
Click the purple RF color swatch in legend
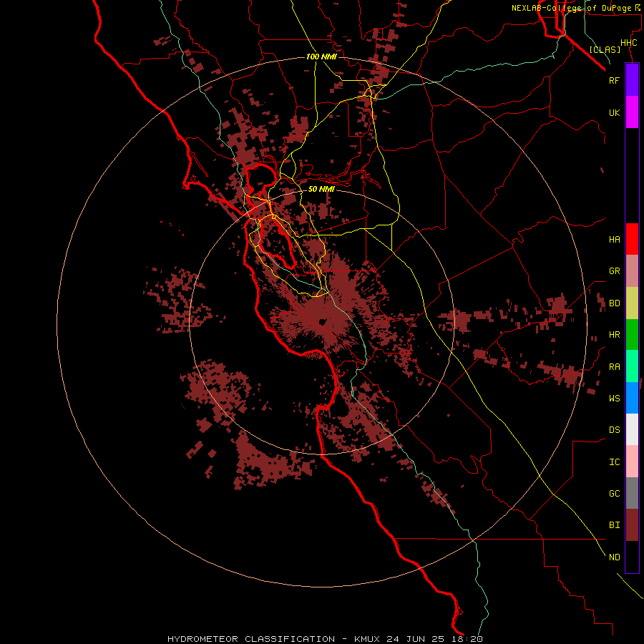pyautogui.click(x=632, y=80)
